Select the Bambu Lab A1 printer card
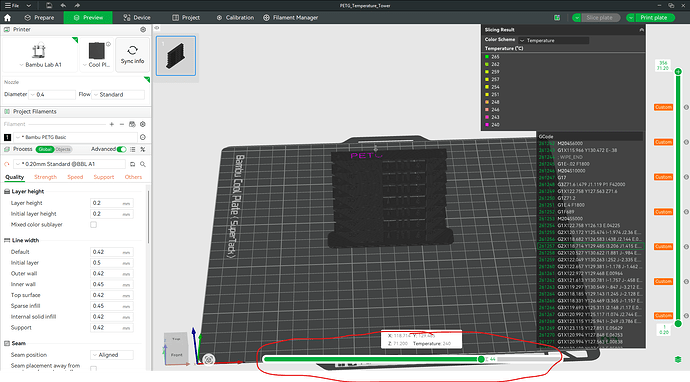690x382 pixels. click(40, 55)
